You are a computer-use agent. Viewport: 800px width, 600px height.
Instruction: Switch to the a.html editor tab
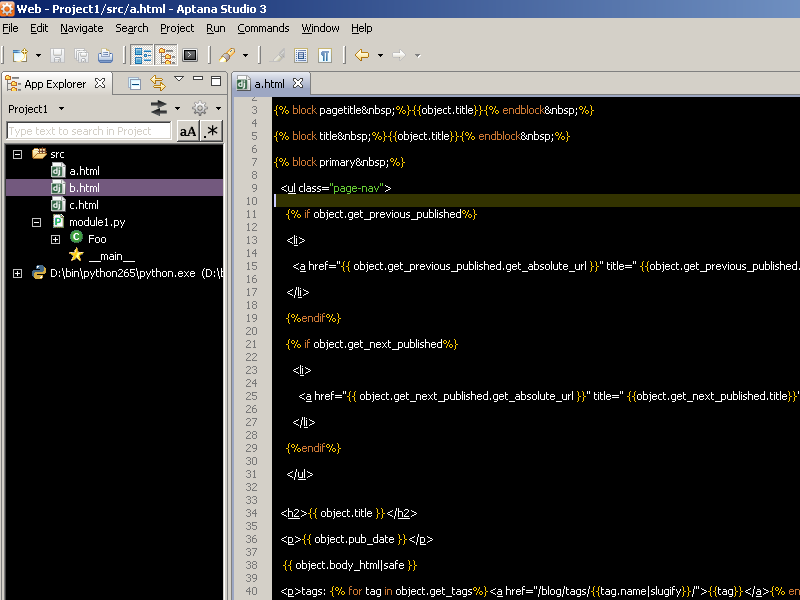[x=269, y=84]
